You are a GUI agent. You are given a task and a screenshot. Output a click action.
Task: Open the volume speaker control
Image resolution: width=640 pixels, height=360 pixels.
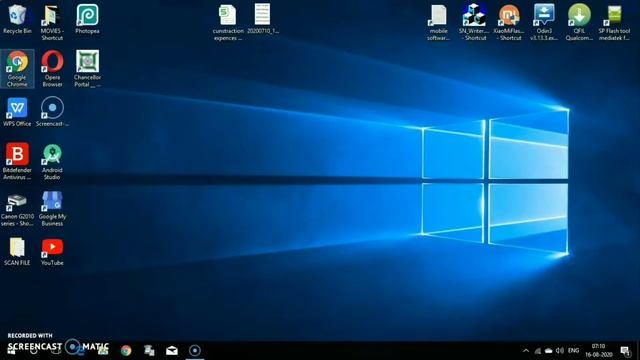(560, 351)
